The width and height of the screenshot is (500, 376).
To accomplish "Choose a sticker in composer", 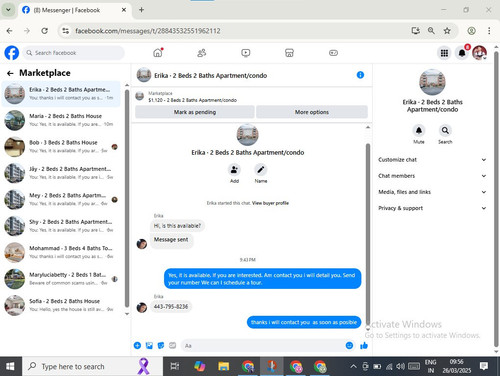I will coord(161,345).
